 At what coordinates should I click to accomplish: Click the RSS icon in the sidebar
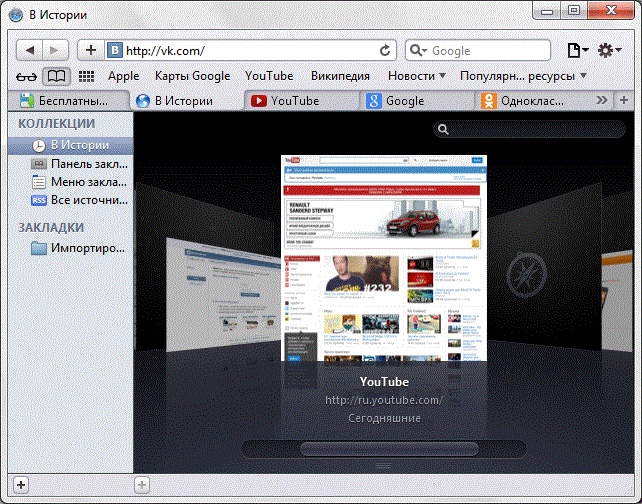[x=39, y=200]
